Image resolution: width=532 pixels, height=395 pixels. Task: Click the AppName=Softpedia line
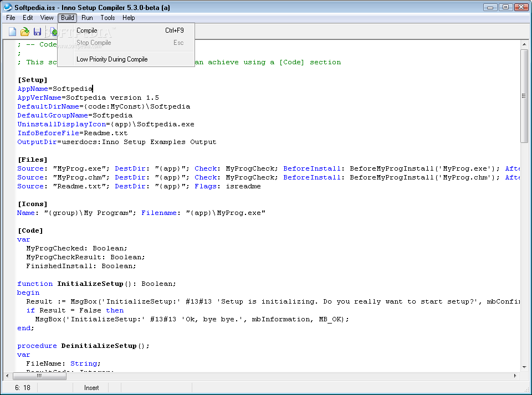[x=55, y=89]
